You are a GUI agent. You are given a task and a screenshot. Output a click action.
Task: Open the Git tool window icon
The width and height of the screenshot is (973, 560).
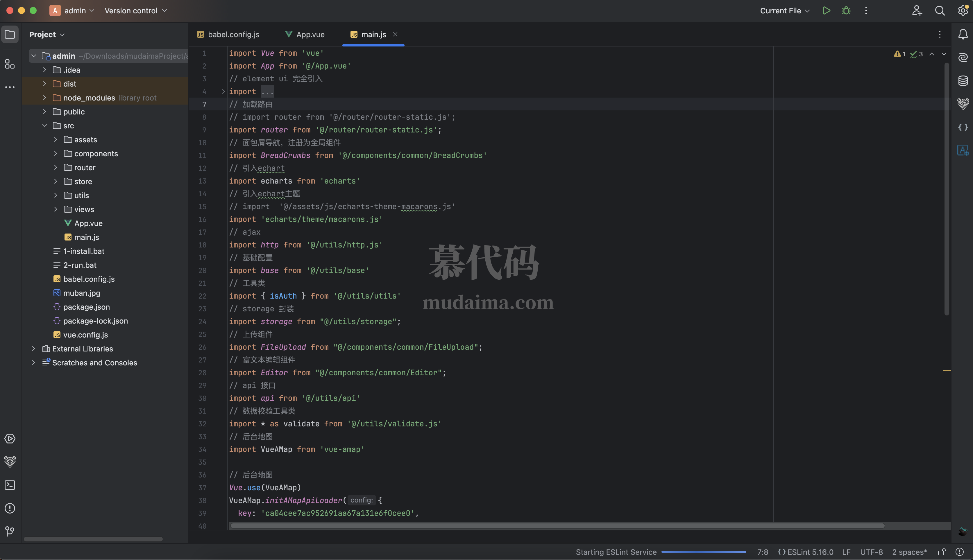coord(10,531)
